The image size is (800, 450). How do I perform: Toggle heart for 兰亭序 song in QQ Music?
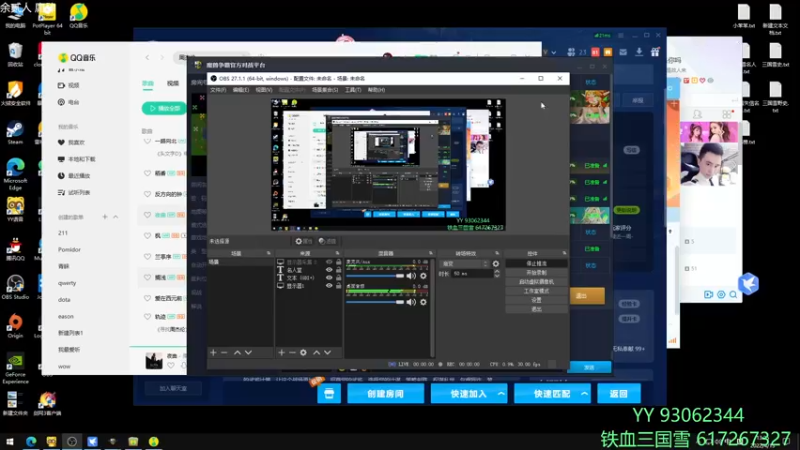coord(147,257)
